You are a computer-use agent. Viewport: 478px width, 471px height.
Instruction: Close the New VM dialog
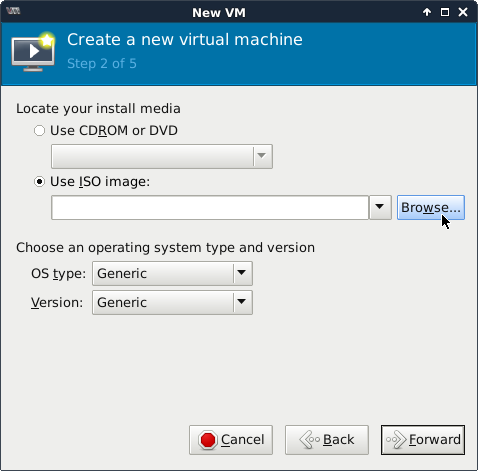pyautogui.click(x=463, y=12)
